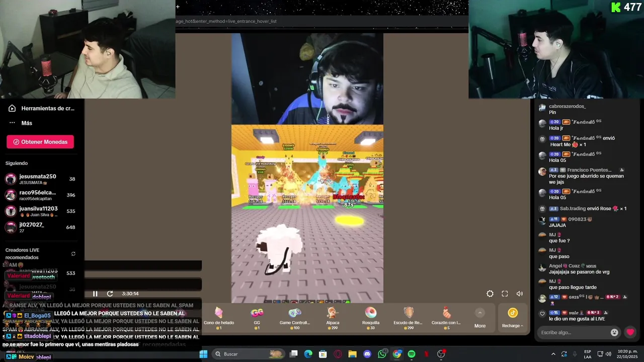Viewport: 644px width, 362px height.
Task: Send the Corazón finger-heart gift
Action: click(446, 318)
